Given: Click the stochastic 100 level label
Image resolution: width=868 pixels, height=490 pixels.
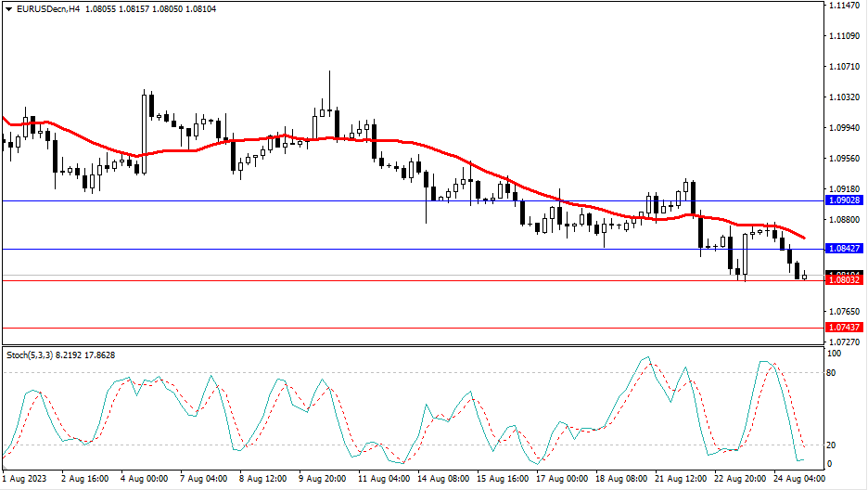Looking at the screenshot, I should (x=834, y=355).
